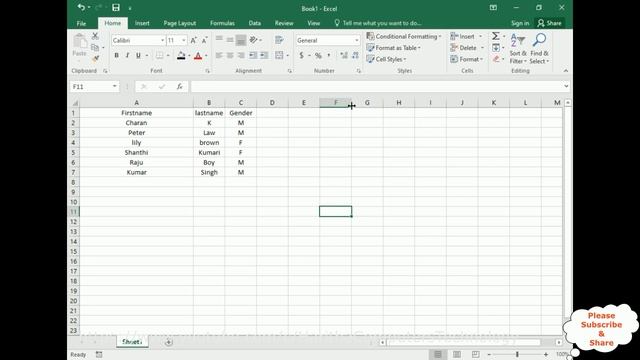The width and height of the screenshot is (640, 360).
Task: Switch to the Data tab
Action: (x=255, y=23)
